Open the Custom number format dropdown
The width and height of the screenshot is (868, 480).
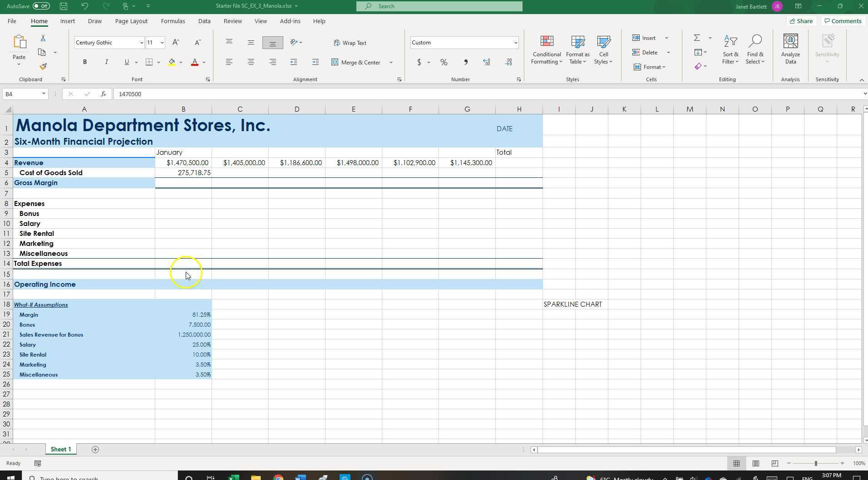(x=516, y=42)
